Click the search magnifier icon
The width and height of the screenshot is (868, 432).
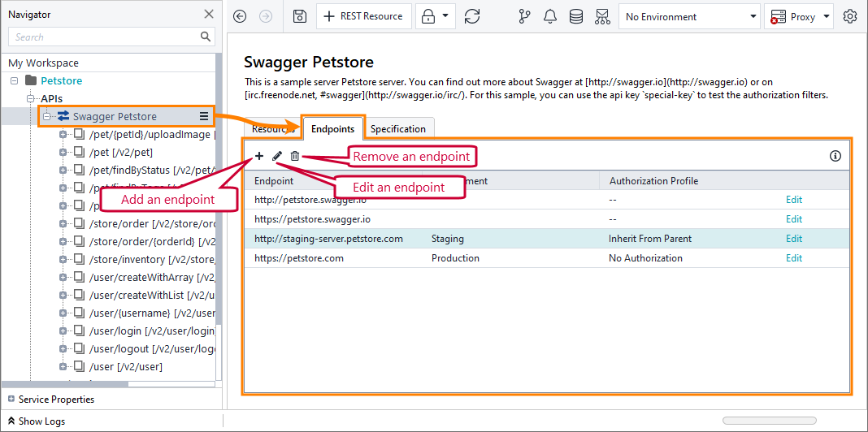pyautogui.click(x=206, y=37)
